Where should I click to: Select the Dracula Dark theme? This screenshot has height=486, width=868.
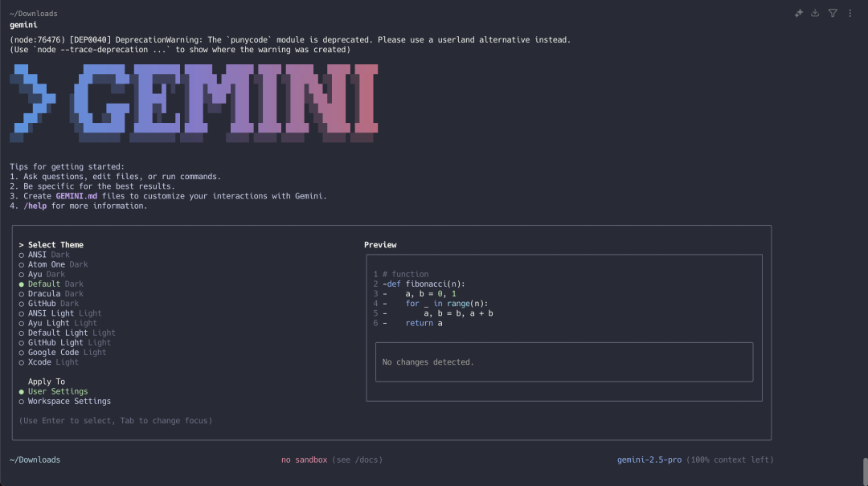(51, 294)
